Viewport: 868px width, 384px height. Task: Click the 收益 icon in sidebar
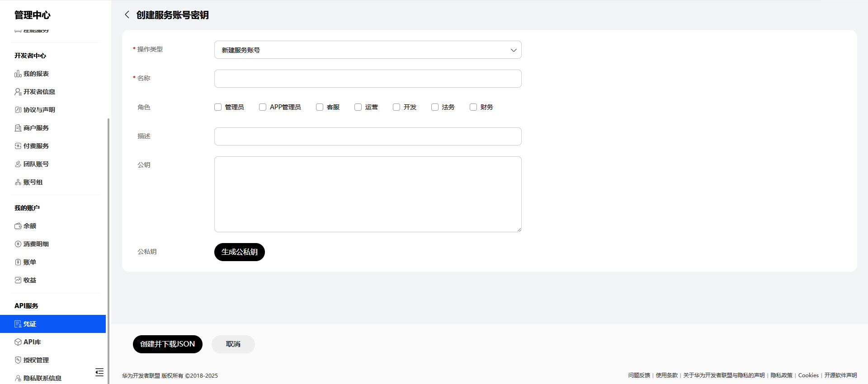click(18, 280)
